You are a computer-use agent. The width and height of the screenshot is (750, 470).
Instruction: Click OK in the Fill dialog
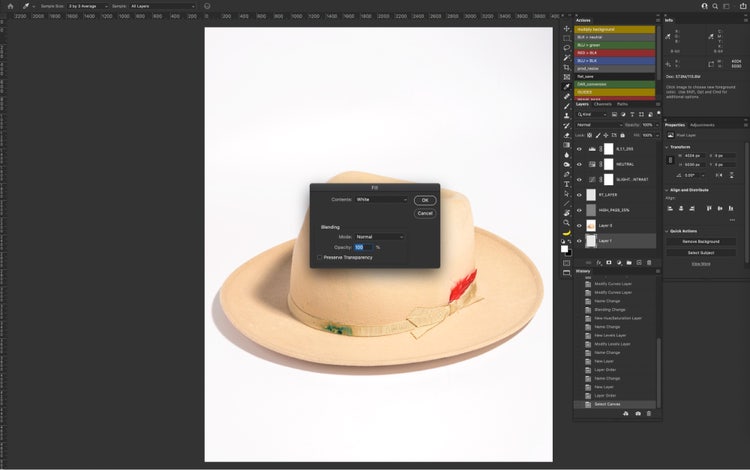tap(425, 200)
